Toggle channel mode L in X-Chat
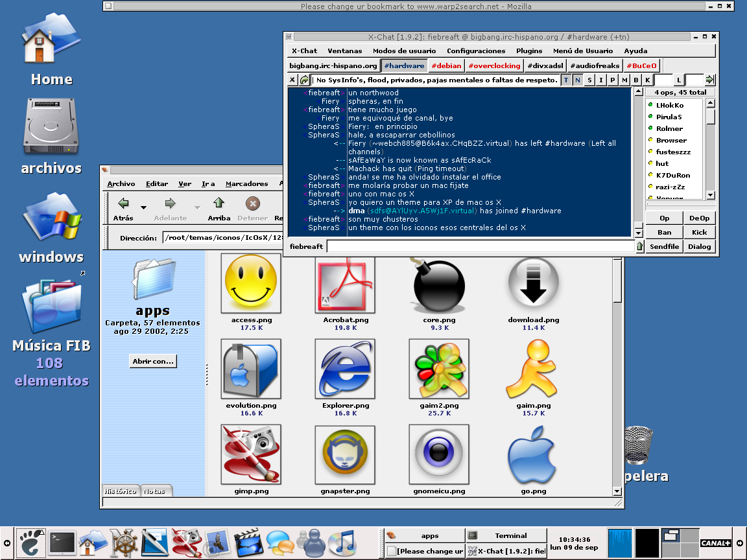The image size is (747, 560). pyautogui.click(x=679, y=80)
